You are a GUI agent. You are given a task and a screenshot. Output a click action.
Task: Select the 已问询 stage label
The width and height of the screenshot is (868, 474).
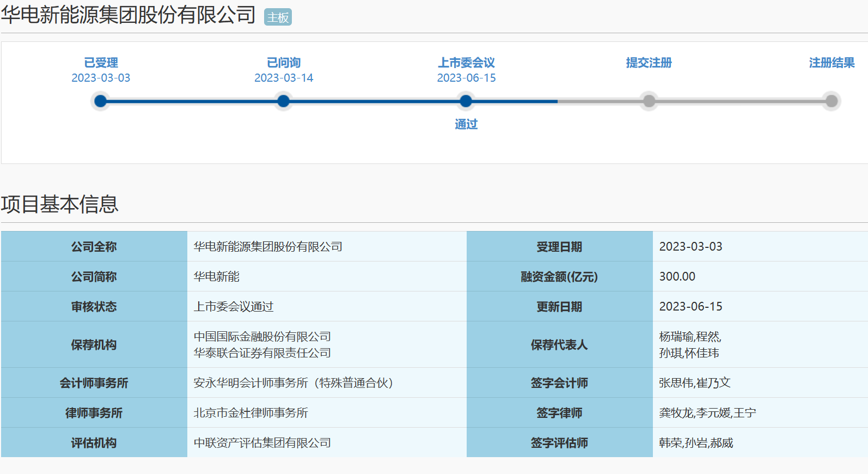(284, 63)
